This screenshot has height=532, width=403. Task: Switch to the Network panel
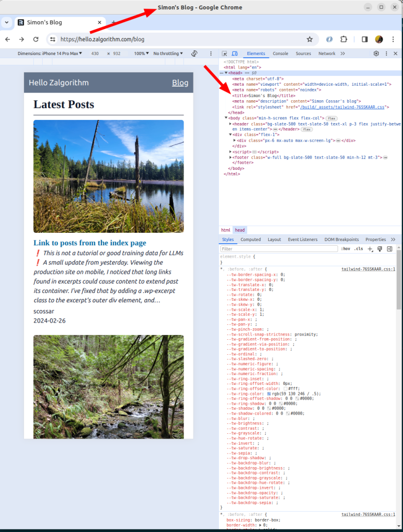point(327,54)
